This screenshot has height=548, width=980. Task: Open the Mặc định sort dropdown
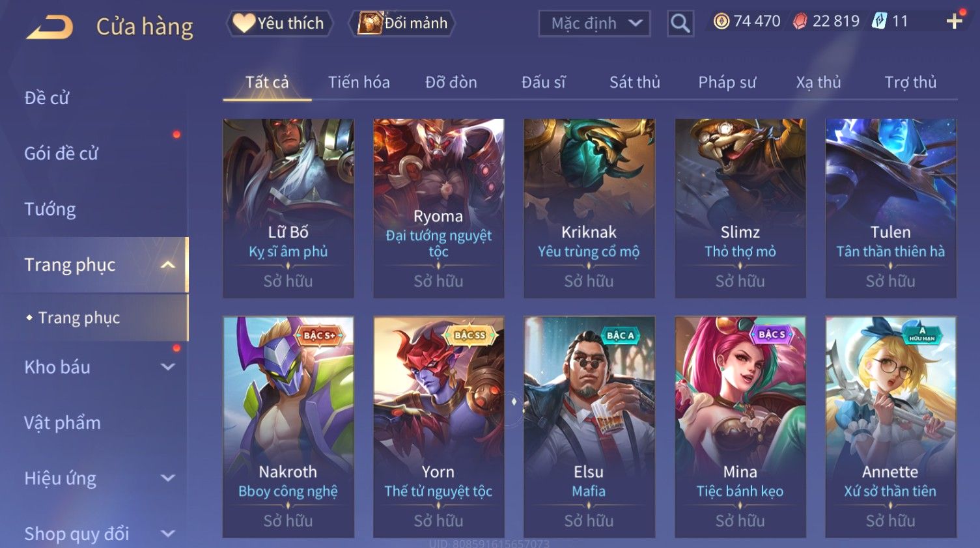[x=594, y=23]
